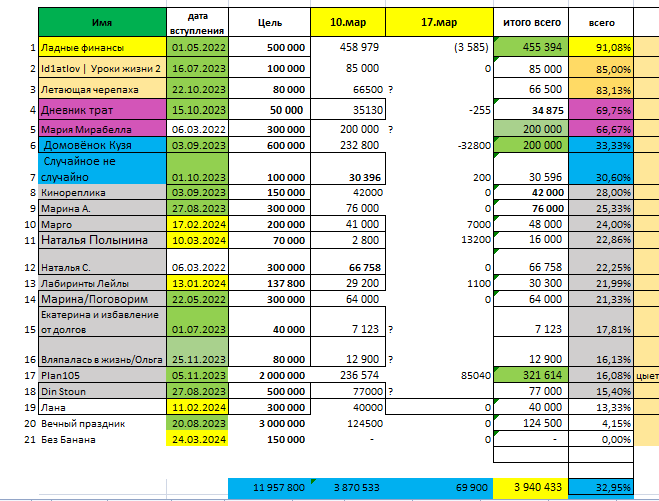659x501 pixels.
Task: Select date cell '01.05.2022'
Action: point(198,47)
